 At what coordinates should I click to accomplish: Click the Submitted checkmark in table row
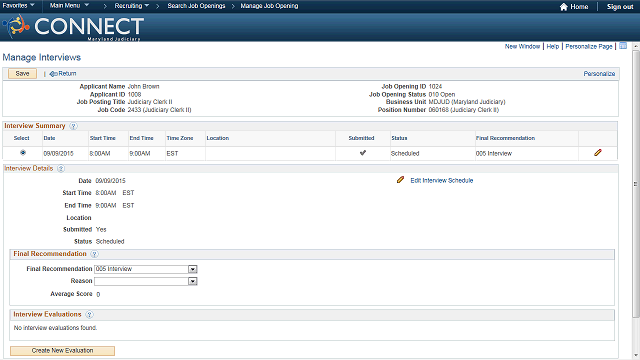362,153
